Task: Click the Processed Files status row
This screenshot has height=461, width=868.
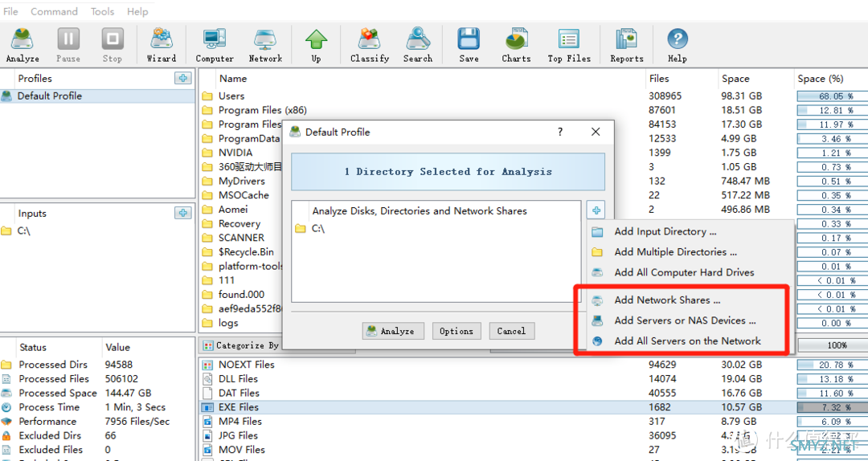Action: coord(97,378)
